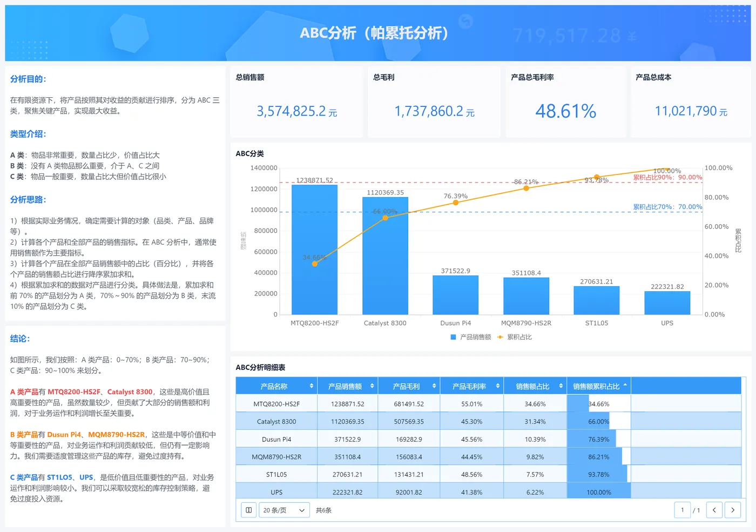
Task: Click the 7.57% sales share cell
Action: click(x=535, y=474)
